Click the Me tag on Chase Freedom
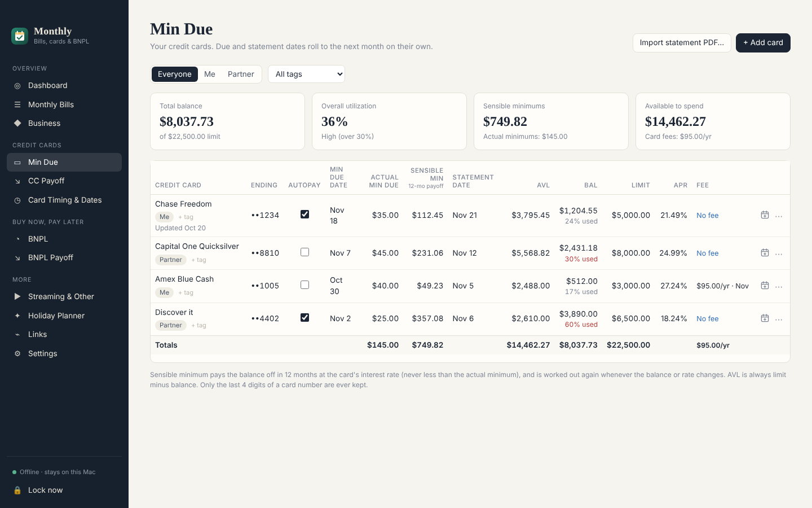This screenshot has width=812, height=508. (164, 217)
